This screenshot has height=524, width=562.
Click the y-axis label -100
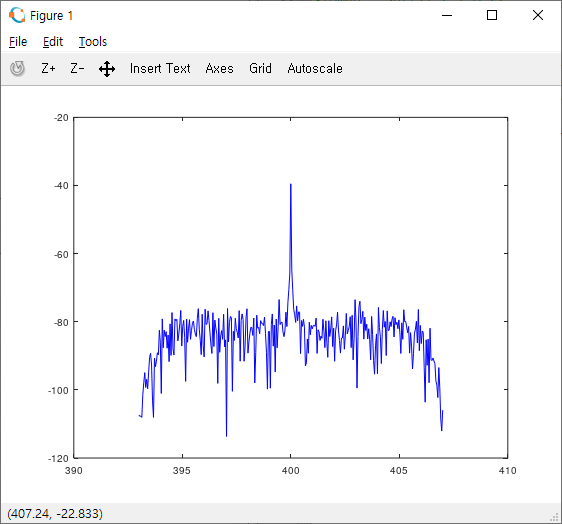point(58,390)
